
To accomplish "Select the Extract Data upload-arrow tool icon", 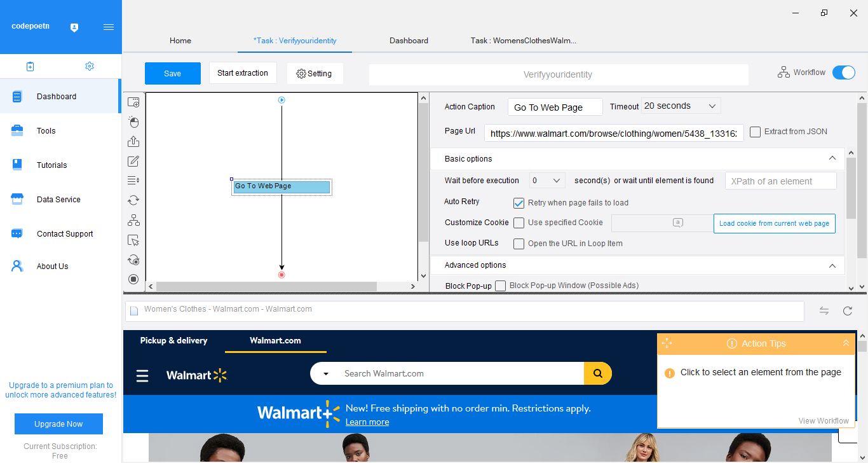I will (x=133, y=141).
